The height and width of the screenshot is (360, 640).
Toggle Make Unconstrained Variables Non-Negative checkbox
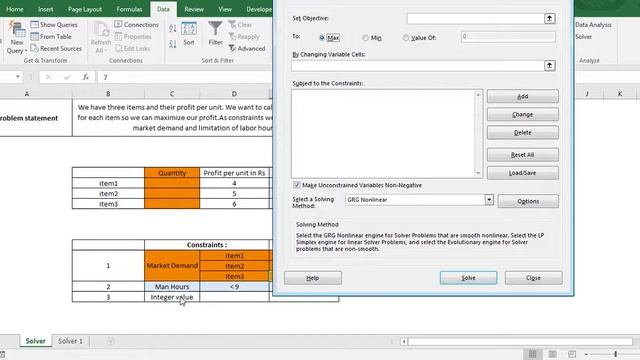(297, 185)
